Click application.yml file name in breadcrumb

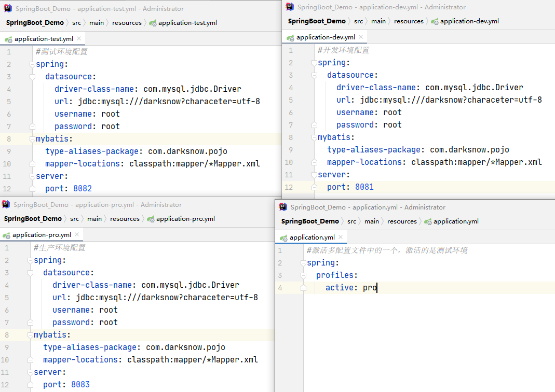[x=456, y=221]
